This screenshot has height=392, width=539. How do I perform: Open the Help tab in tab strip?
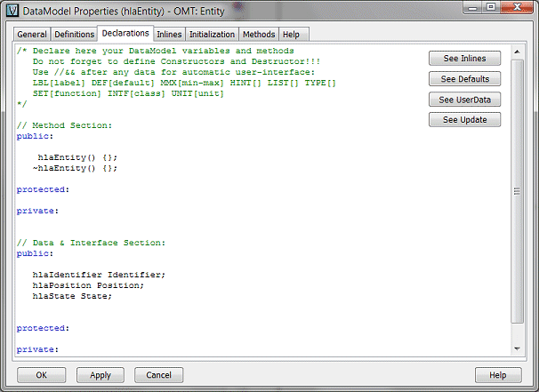point(290,35)
